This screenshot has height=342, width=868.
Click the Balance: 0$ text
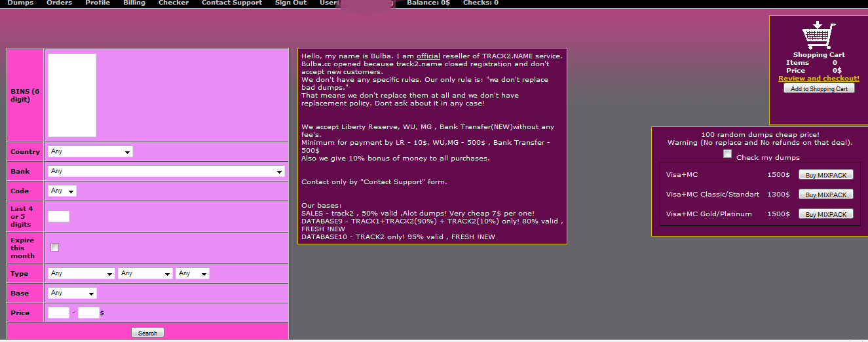tap(428, 3)
